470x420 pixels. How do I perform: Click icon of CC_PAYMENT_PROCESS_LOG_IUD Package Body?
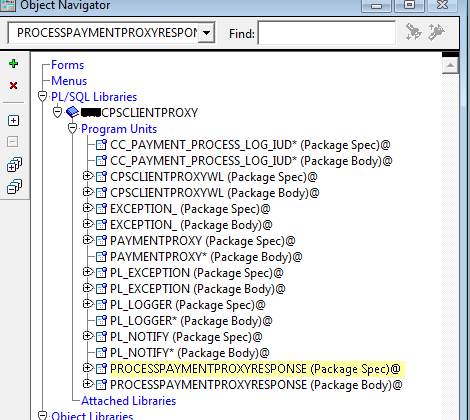click(x=101, y=161)
